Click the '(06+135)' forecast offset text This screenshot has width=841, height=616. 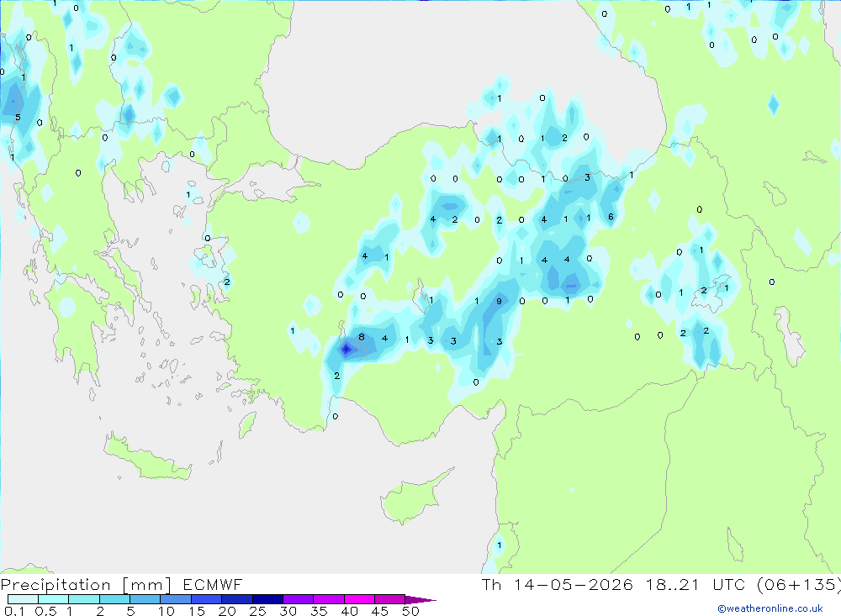tap(799, 585)
